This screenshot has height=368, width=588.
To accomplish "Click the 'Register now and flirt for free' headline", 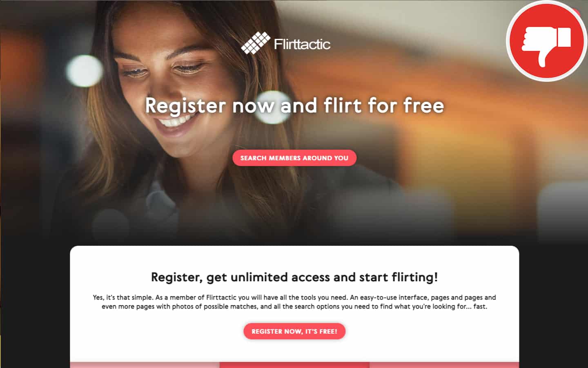I will [294, 105].
